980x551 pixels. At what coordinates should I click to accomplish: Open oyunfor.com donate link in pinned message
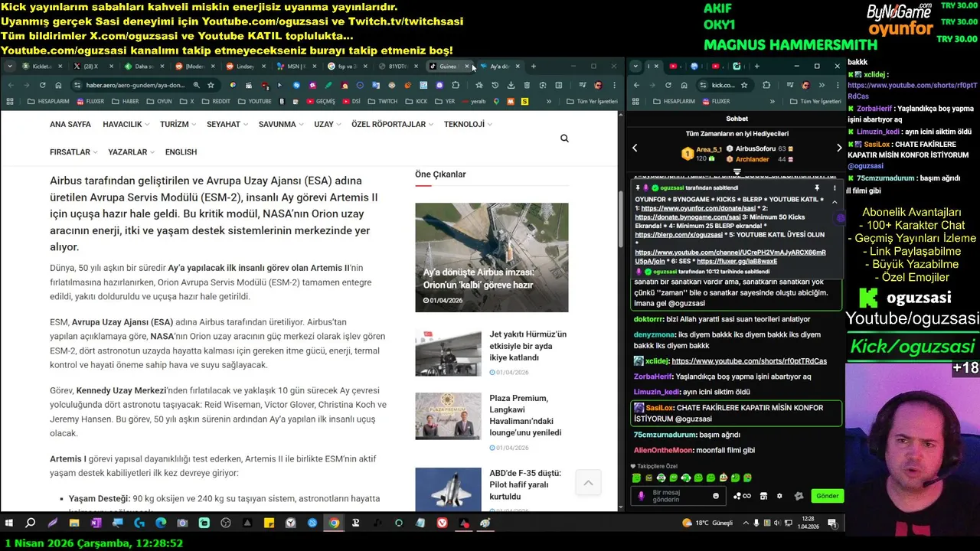(698, 208)
